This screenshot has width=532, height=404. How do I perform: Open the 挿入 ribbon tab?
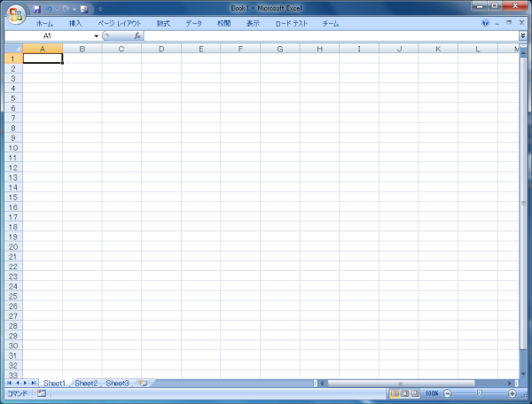click(x=75, y=23)
